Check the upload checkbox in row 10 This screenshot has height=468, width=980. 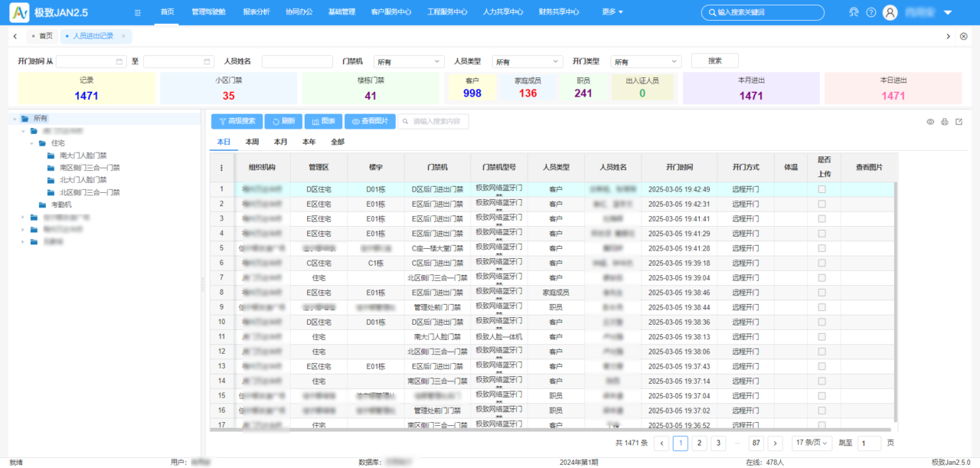[x=822, y=322]
